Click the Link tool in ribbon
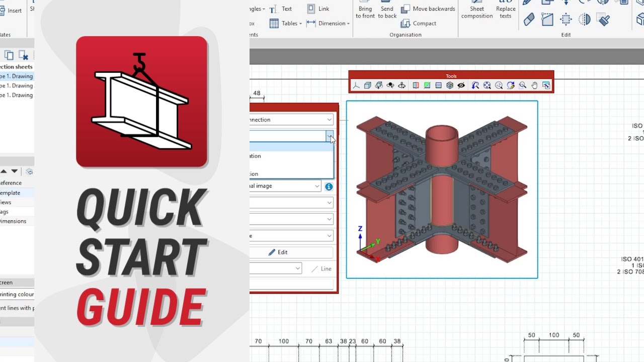Image resolution: width=644 pixels, height=362 pixels. [318, 9]
